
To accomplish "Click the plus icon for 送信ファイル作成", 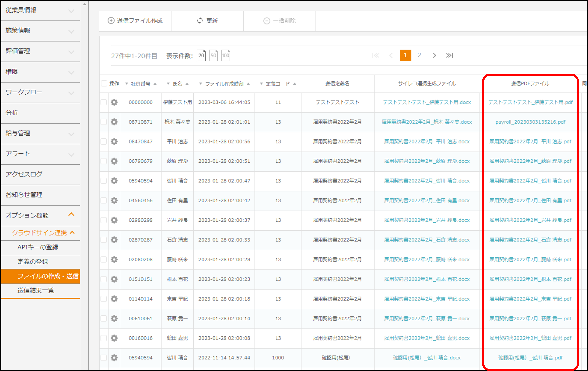I will tap(111, 21).
